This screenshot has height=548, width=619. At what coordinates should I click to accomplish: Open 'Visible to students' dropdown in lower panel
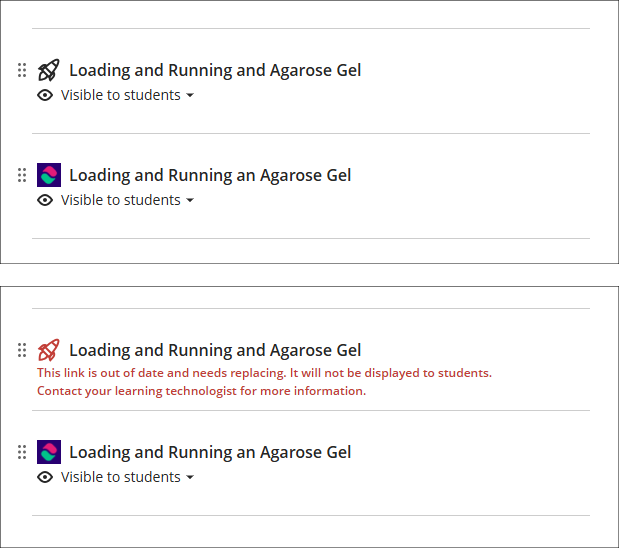pos(128,477)
